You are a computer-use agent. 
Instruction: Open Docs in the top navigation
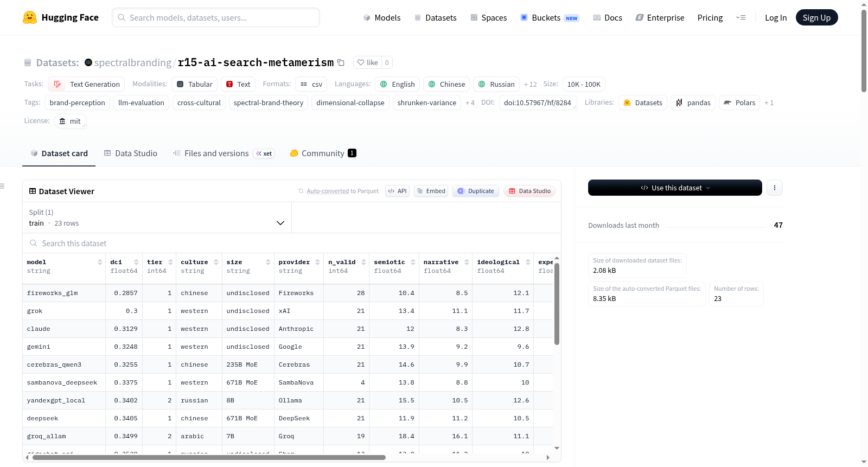coord(608,17)
